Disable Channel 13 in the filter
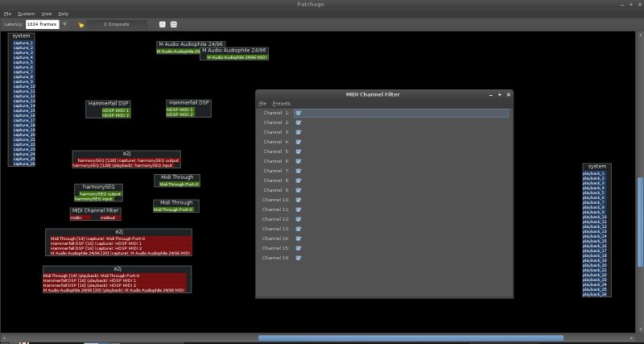The image size is (644, 344). click(299, 229)
